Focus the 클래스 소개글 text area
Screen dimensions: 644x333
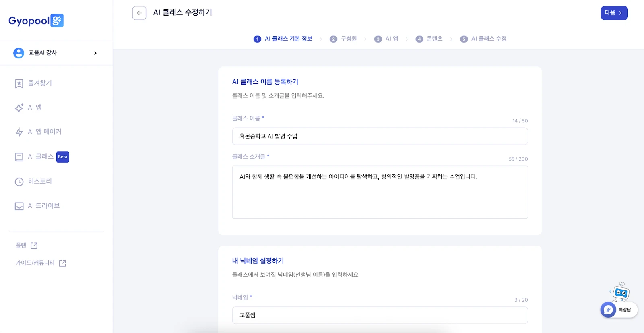click(x=380, y=192)
